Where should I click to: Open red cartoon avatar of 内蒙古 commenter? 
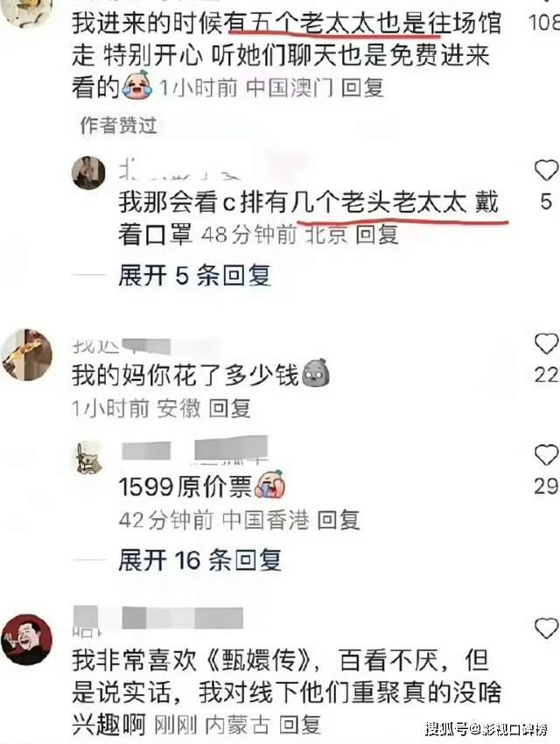point(26,640)
